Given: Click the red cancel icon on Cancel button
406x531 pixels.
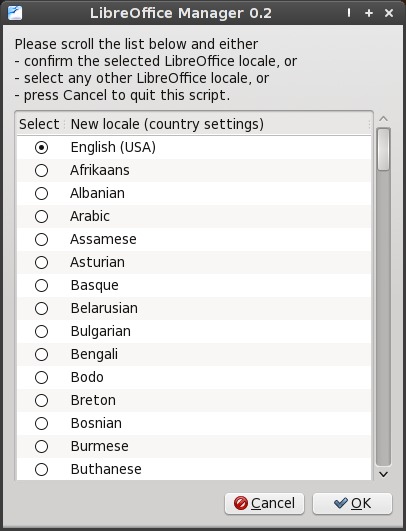Looking at the screenshot, I should point(241,503).
